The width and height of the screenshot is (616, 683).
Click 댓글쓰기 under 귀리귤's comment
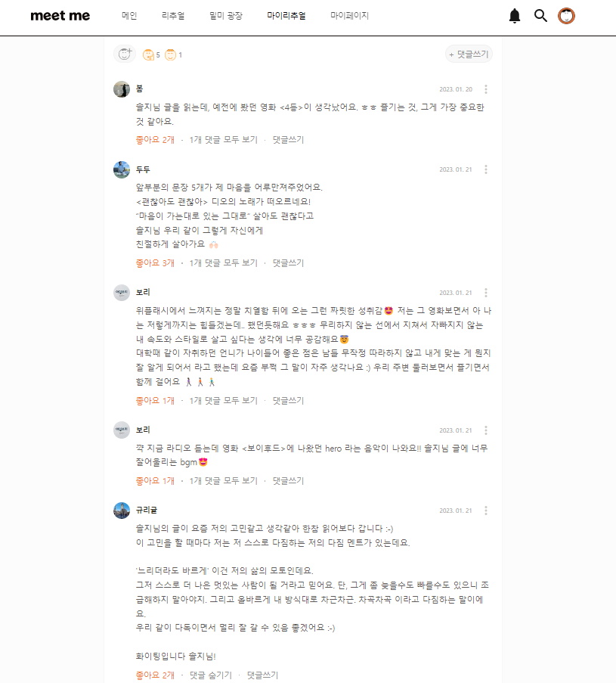click(262, 675)
